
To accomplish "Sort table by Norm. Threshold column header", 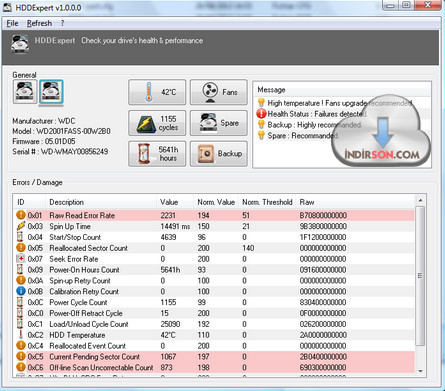I will (267, 202).
